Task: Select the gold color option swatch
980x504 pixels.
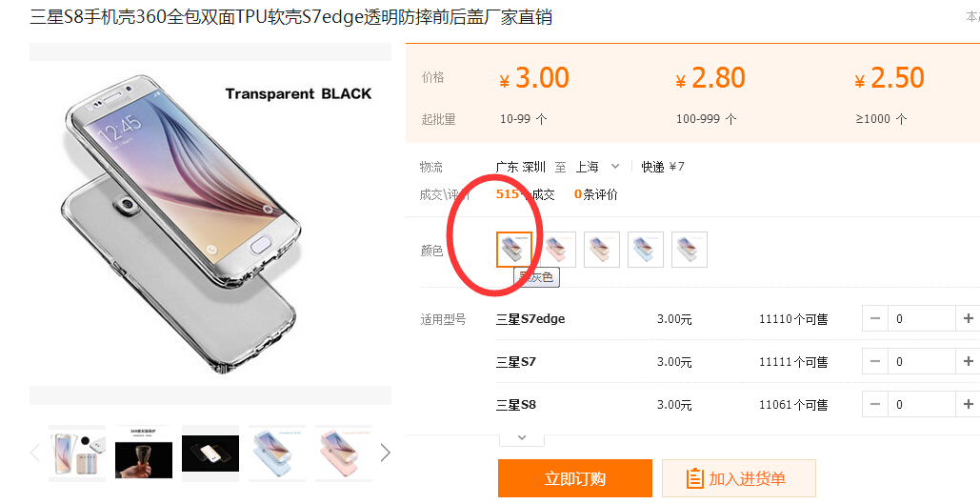Action: 602,250
